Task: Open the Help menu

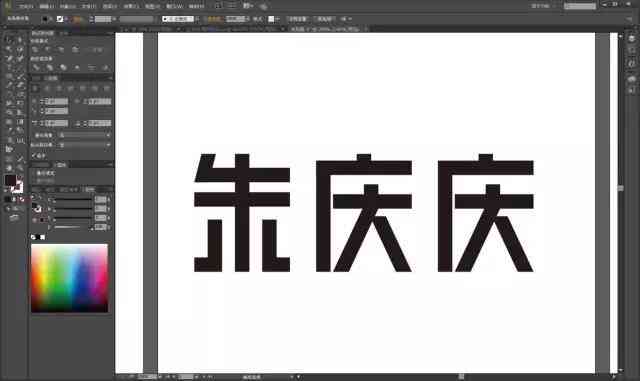Action: (x=196, y=7)
